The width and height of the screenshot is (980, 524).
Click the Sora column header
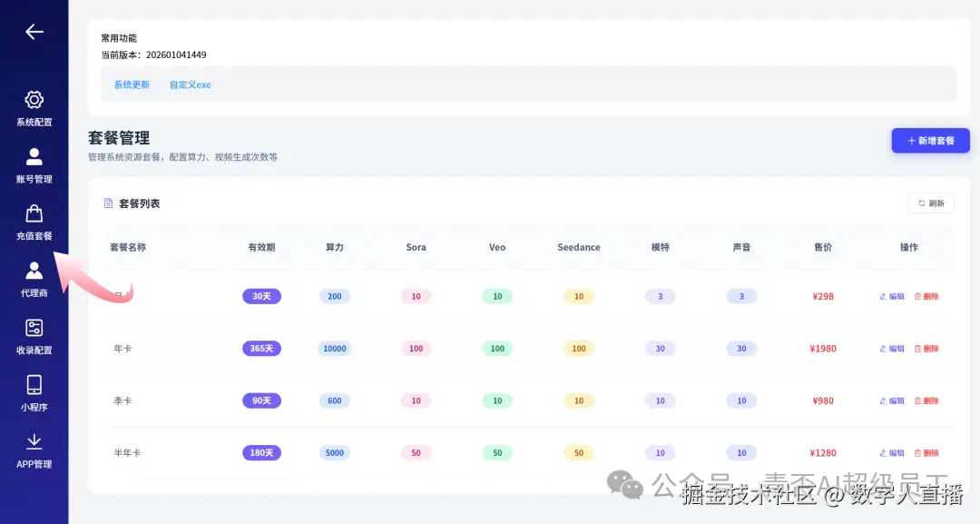click(x=416, y=247)
